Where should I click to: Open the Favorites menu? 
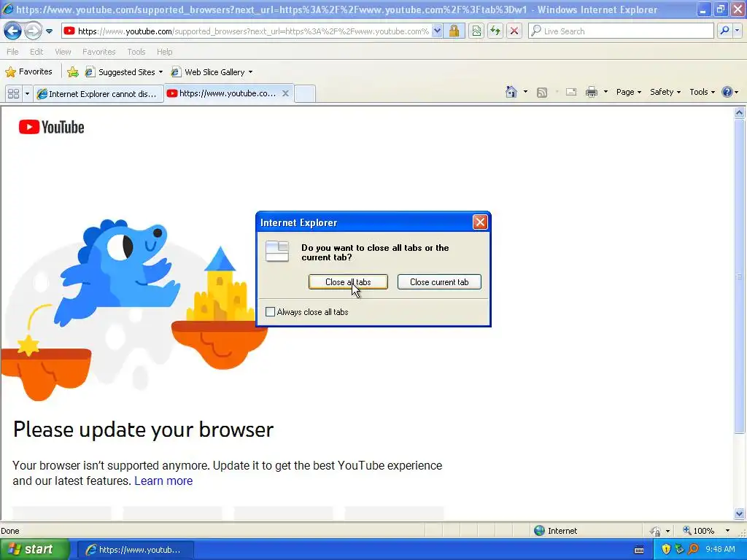tap(99, 52)
